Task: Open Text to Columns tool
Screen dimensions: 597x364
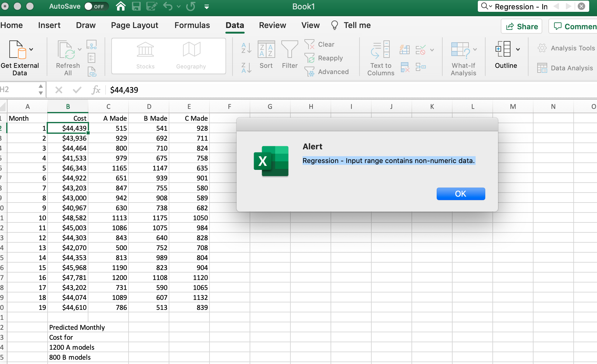Action: (381, 58)
